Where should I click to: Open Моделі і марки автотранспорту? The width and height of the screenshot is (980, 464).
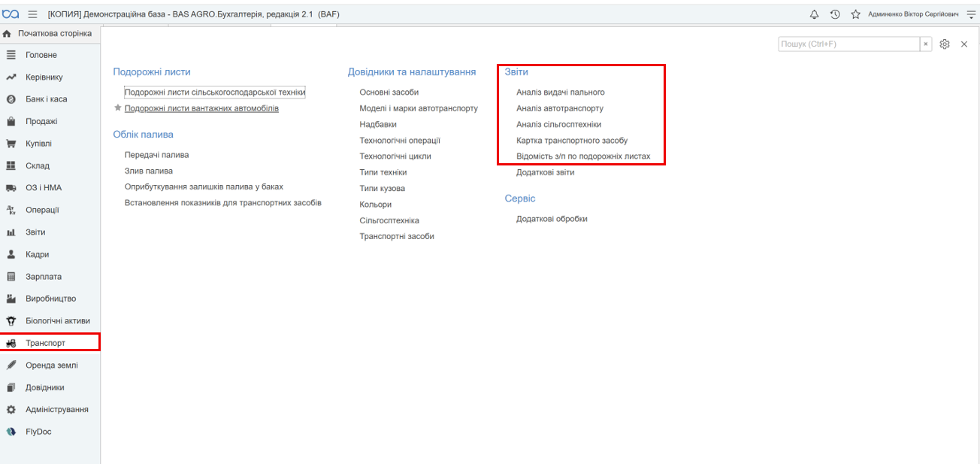(x=419, y=108)
